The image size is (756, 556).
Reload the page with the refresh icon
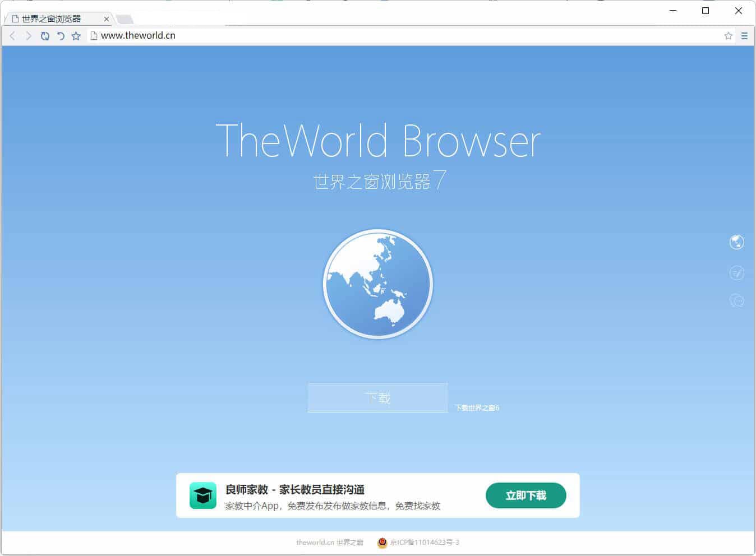pyautogui.click(x=45, y=36)
